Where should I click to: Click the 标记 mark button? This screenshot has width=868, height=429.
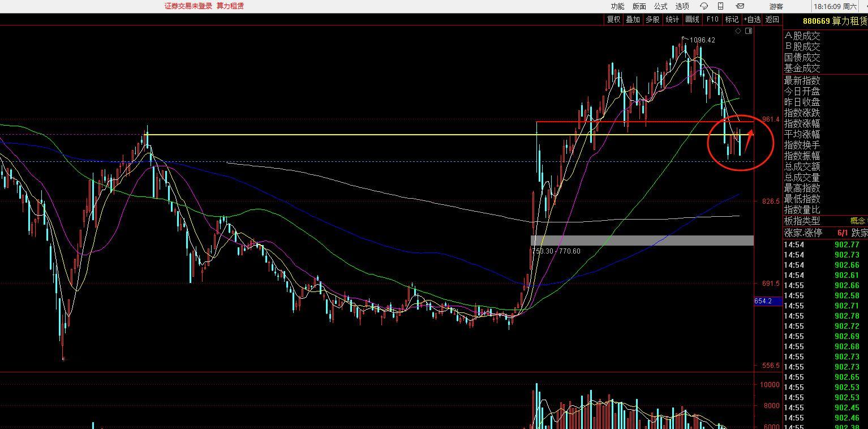click(732, 19)
